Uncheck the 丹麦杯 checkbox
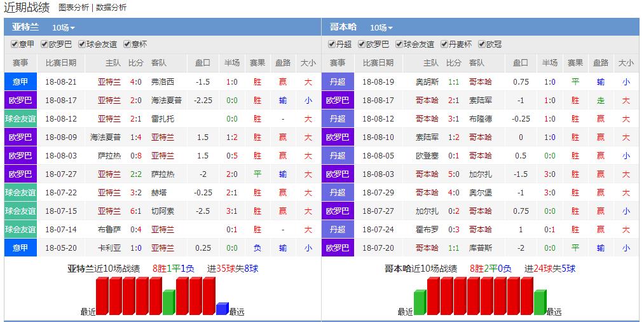The height and width of the screenshot is (322, 644). point(444,45)
